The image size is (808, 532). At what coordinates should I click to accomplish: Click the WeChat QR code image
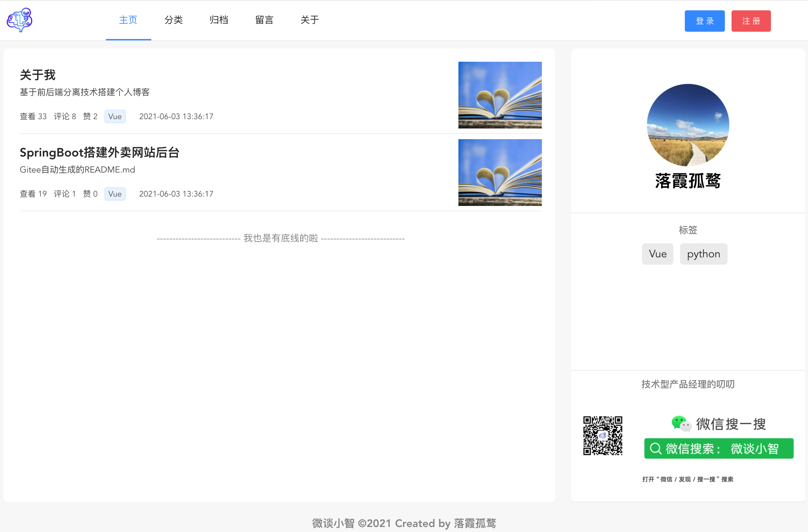pyautogui.click(x=603, y=436)
